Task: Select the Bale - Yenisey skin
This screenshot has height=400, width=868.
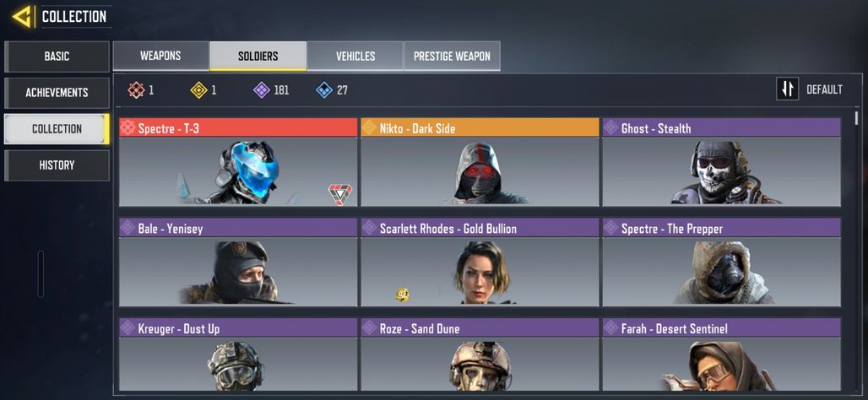Action: pyautogui.click(x=238, y=262)
